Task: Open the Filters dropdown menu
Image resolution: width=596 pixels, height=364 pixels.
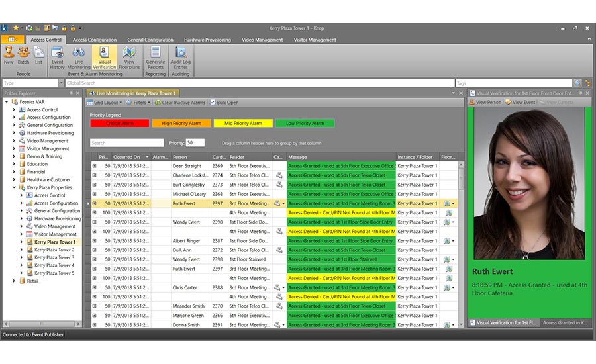Action: 138,103
